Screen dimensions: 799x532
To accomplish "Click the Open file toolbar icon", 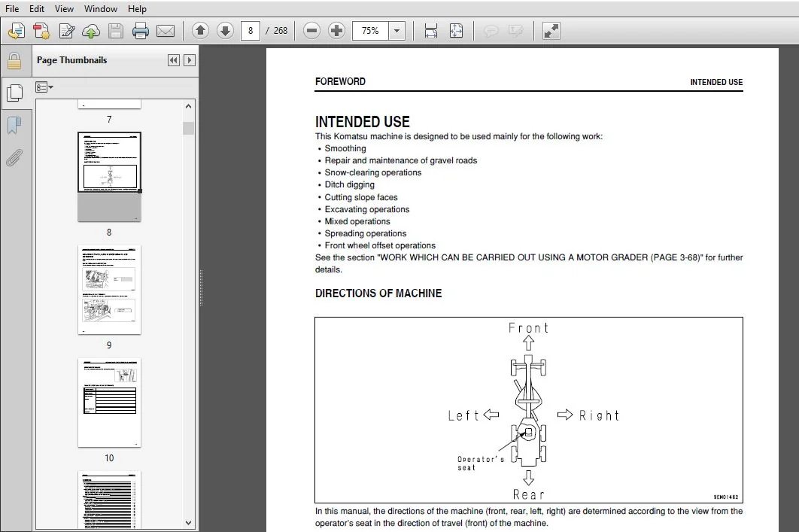I will [x=17, y=31].
